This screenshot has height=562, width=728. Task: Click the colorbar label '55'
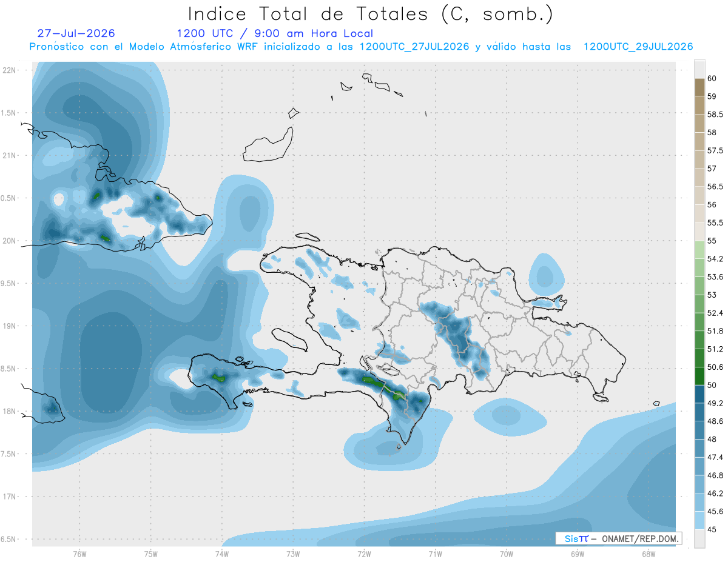tap(712, 241)
